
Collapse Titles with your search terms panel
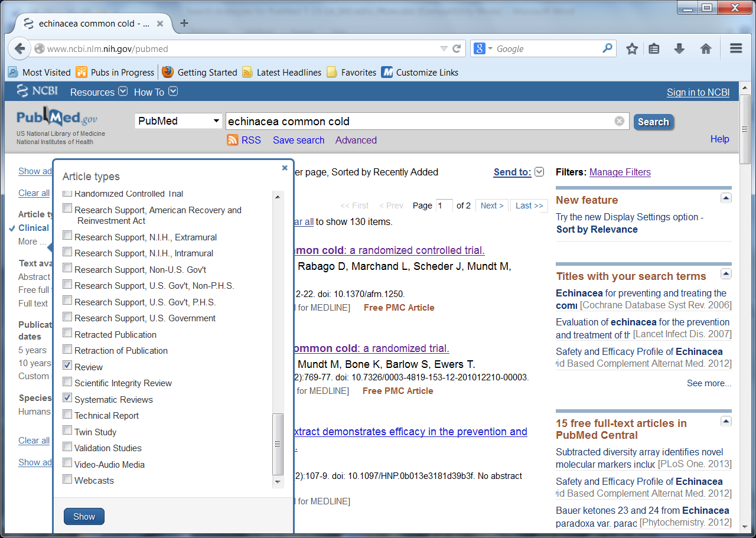click(x=726, y=274)
